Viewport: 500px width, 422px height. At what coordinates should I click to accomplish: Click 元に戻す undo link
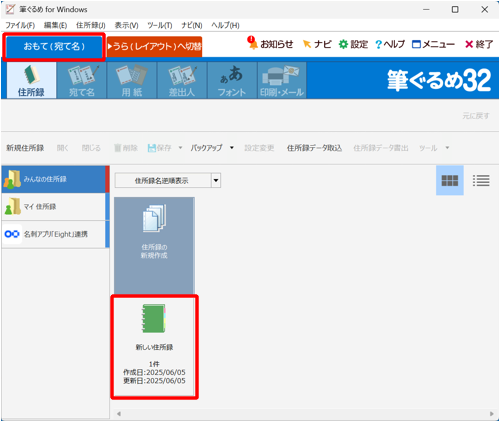[x=476, y=116]
